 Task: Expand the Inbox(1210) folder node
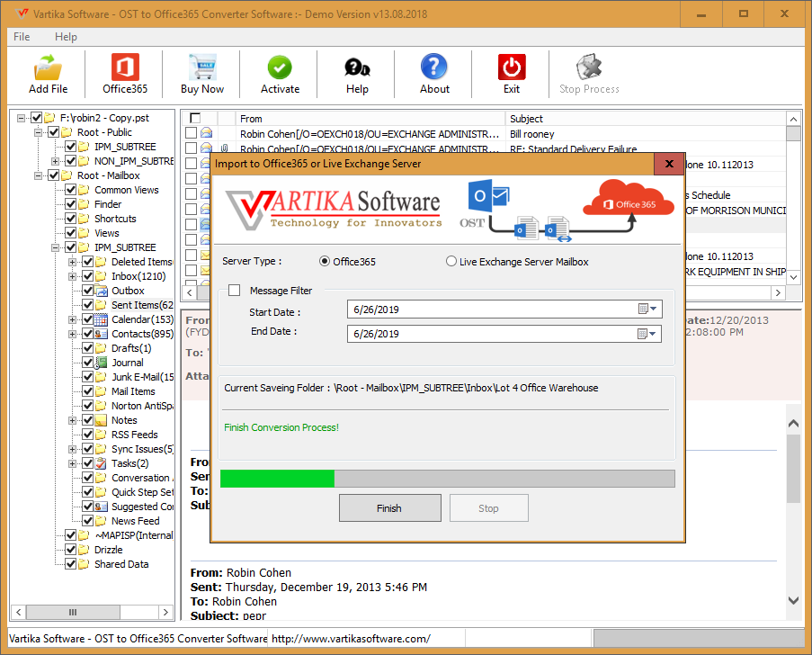click(73, 276)
